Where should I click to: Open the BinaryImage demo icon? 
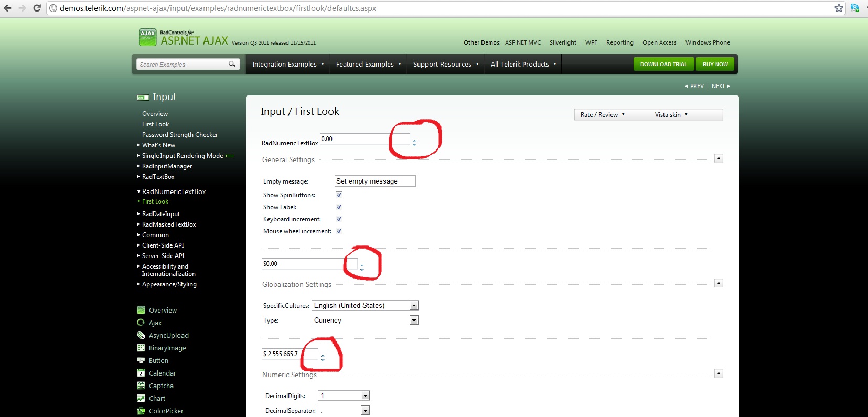point(141,348)
